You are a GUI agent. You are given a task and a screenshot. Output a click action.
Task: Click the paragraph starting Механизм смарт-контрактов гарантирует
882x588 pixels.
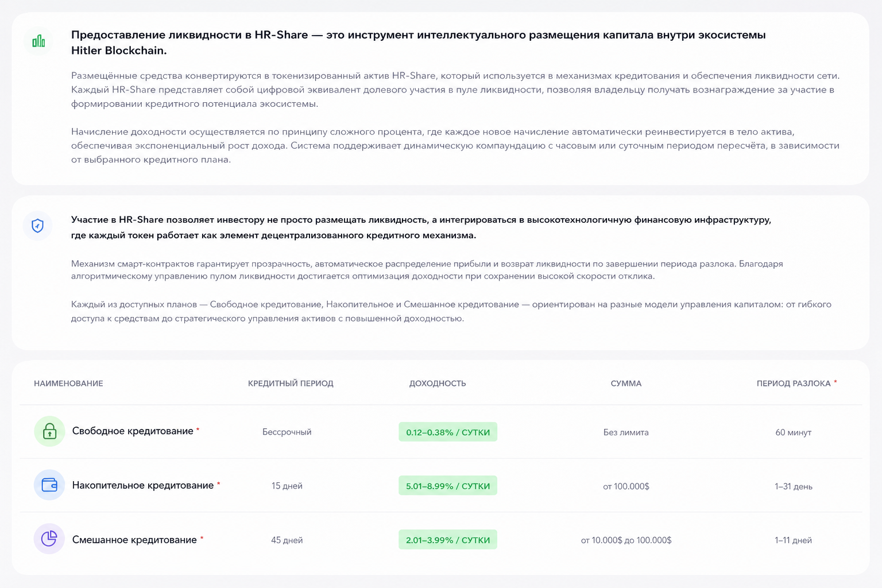[x=427, y=270]
